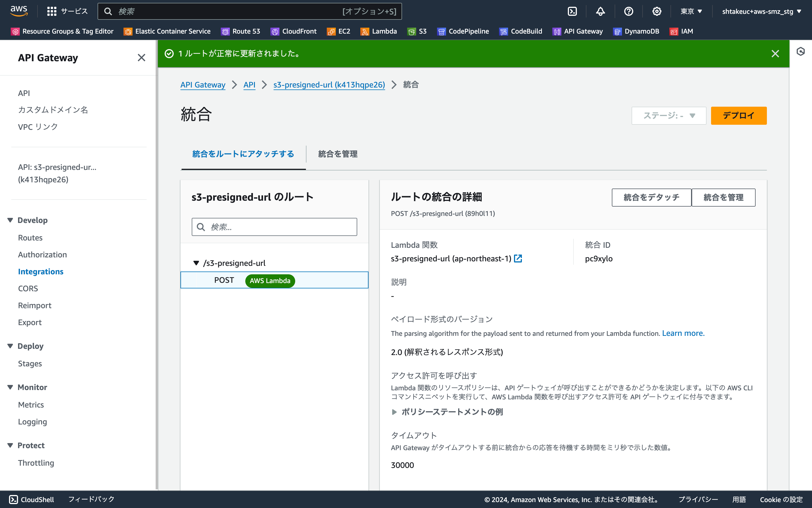The height and width of the screenshot is (508, 812).
Task: Open API breadcrumb link
Action: 249,85
